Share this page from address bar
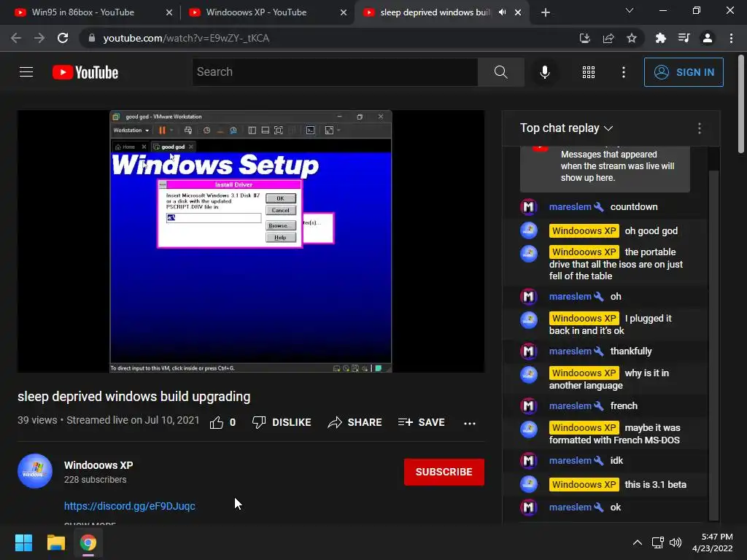 (608, 38)
